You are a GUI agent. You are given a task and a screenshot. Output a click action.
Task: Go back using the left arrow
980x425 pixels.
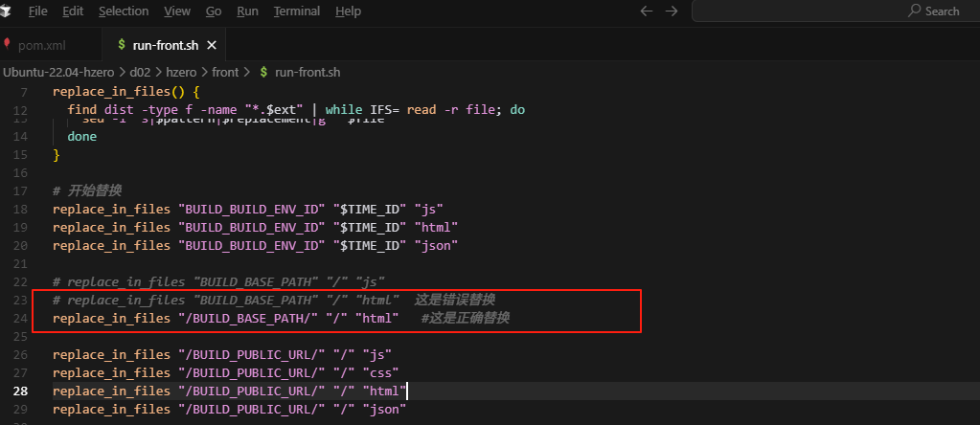tap(647, 11)
